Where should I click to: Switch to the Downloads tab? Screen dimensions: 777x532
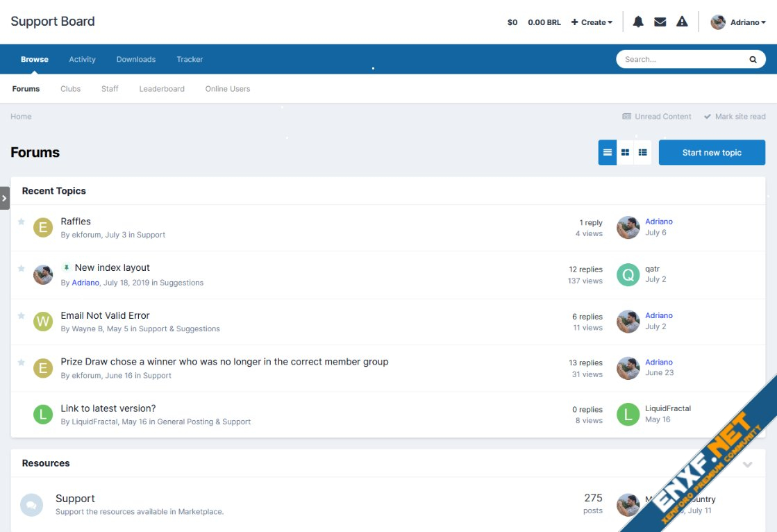click(136, 60)
